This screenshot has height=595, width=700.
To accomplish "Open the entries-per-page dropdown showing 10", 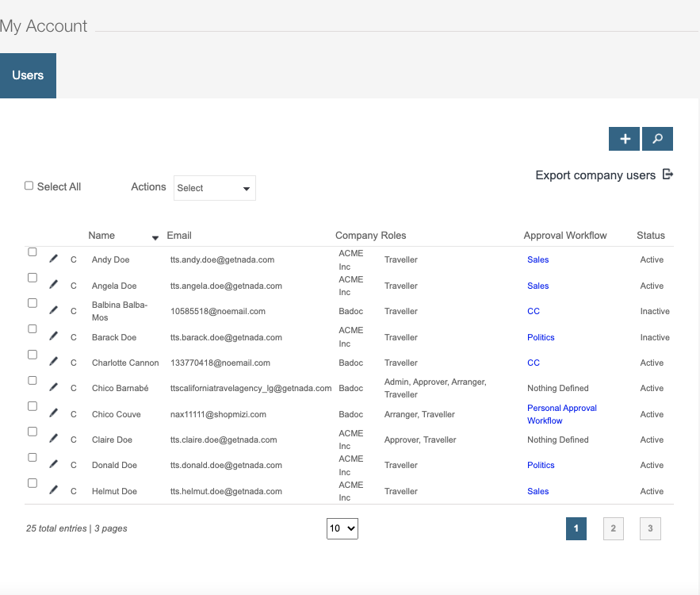I will coord(342,528).
